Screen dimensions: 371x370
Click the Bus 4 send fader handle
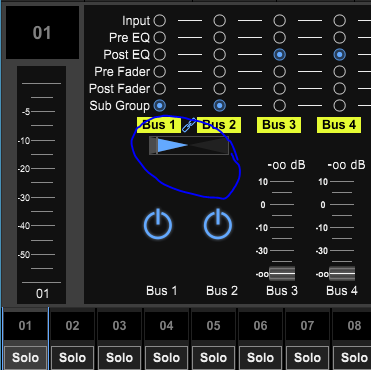(x=342, y=274)
